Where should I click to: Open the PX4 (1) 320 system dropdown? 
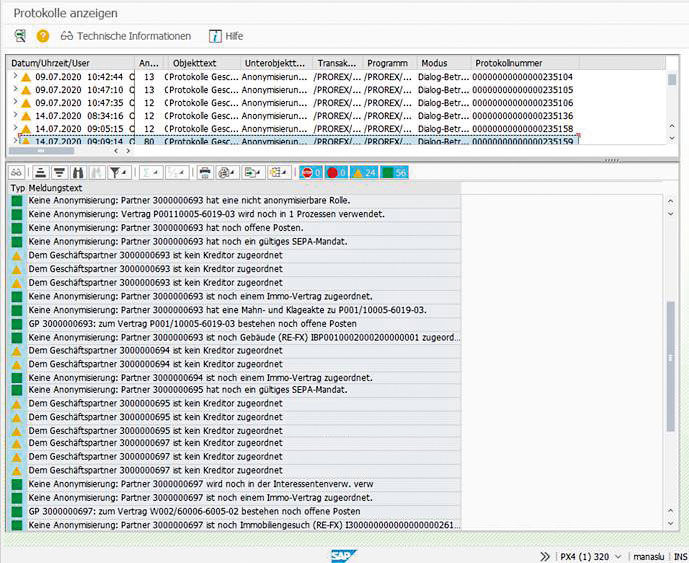(589, 555)
